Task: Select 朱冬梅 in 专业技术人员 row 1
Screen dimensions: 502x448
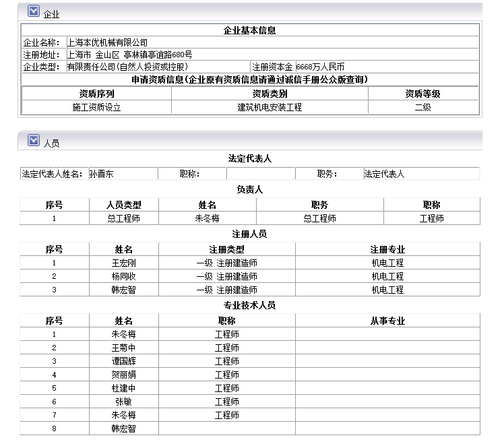Action: coord(123,334)
